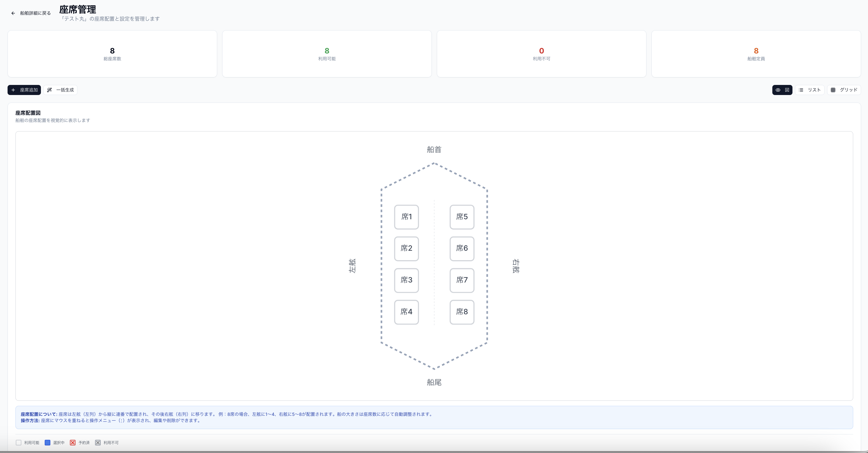Viewport: 868px width, 453px height.
Task: Click seat 席3 on port side
Action: pyautogui.click(x=406, y=280)
